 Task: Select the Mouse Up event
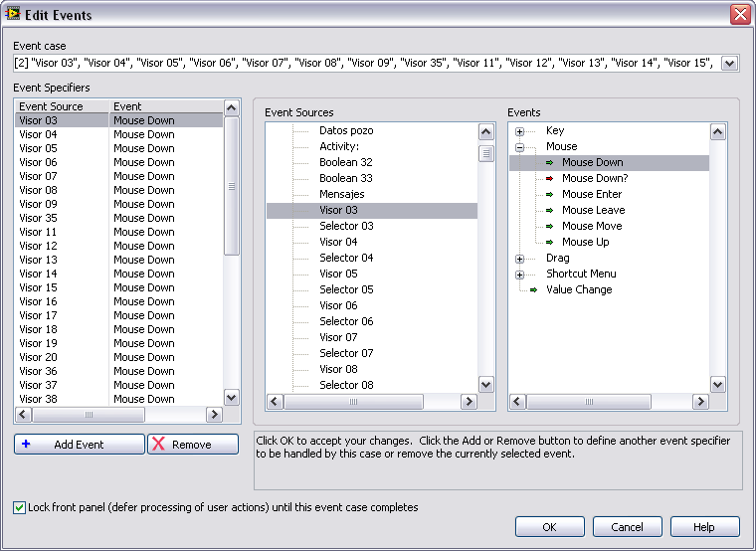[585, 242]
